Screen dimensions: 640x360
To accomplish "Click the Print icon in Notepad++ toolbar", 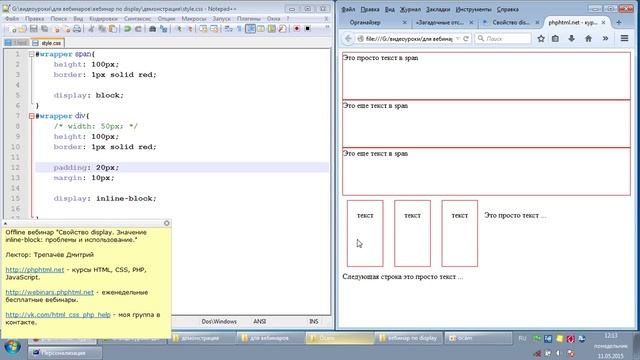I will [x=77, y=29].
